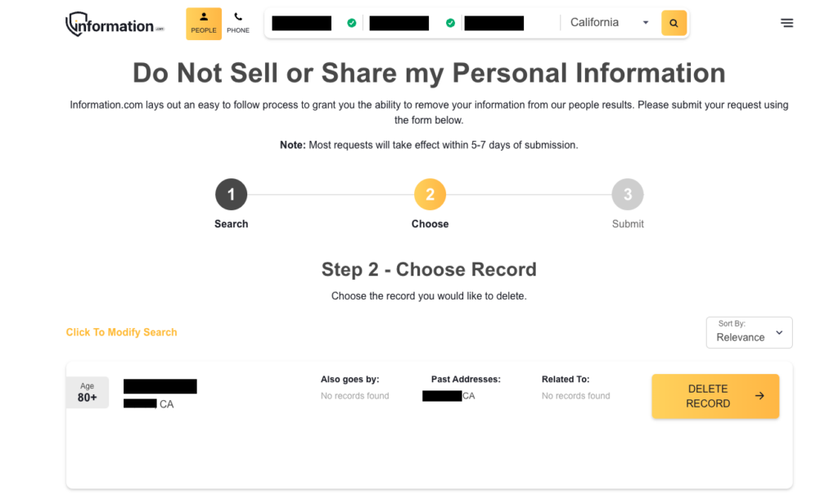Open the Sort By Relevance dropdown
The image size is (838, 504).
tap(748, 332)
